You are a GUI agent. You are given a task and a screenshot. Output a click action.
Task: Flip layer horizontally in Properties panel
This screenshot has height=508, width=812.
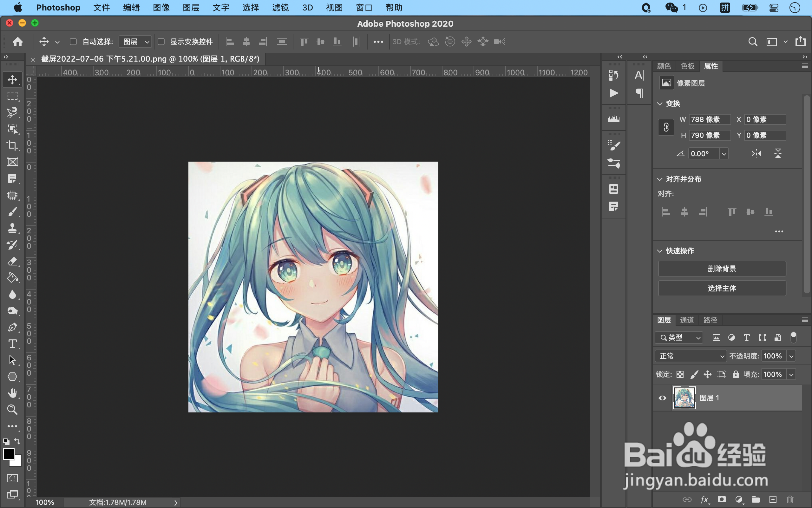pyautogui.click(x=756, y=154)
